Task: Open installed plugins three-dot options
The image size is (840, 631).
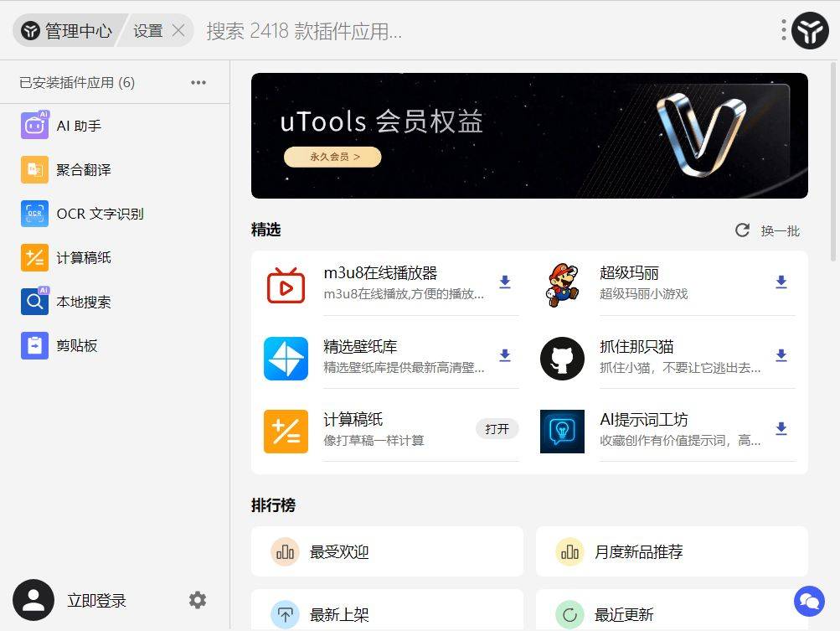Action: [198, 83]
